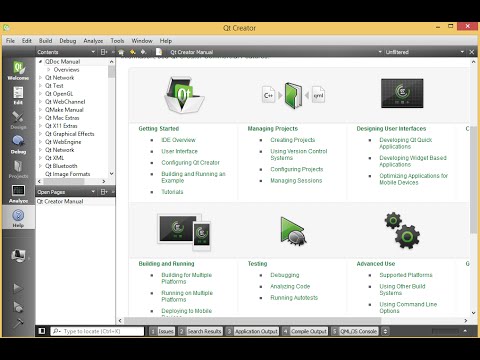Open the IDE Overview link
Image resolution: width=480 pixels, height=360 pixels.
[x=178, y=140]
